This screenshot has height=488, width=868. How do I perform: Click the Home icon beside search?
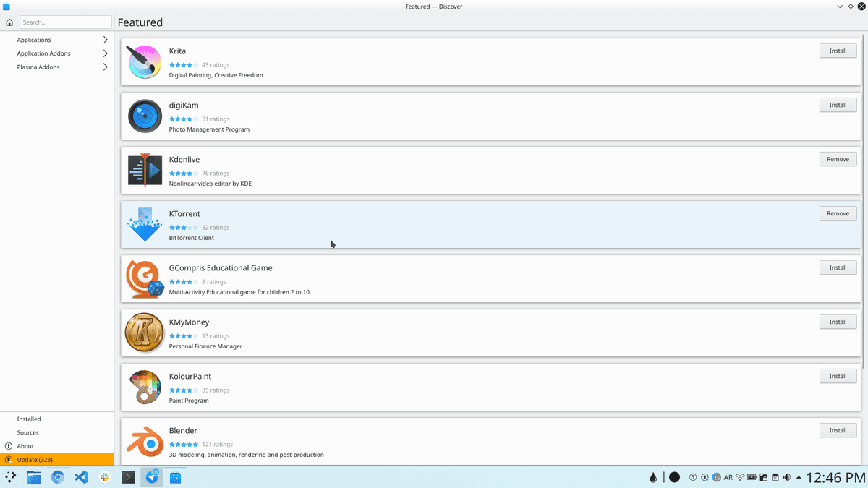[x=9, y=22]
